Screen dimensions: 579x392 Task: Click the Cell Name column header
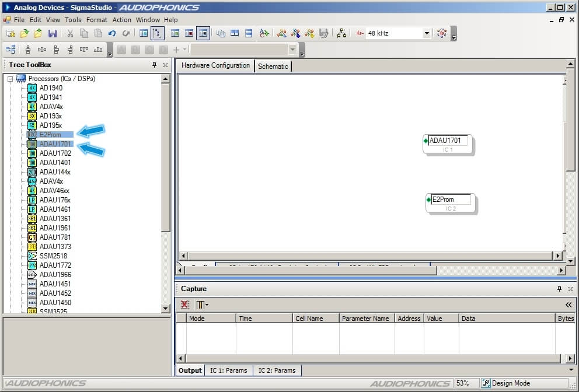(316, 318)
